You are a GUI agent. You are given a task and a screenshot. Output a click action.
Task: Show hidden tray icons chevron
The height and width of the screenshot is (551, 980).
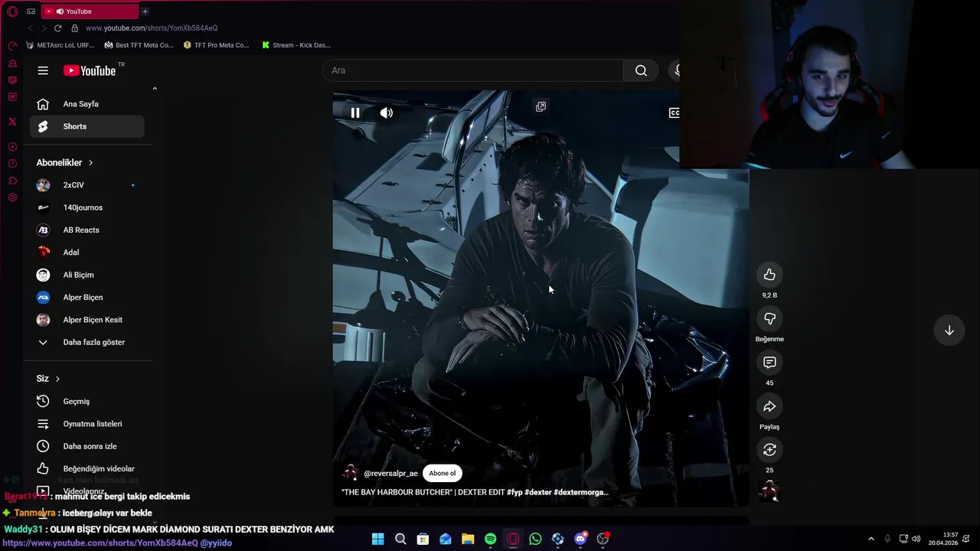(x=871, y=539)
